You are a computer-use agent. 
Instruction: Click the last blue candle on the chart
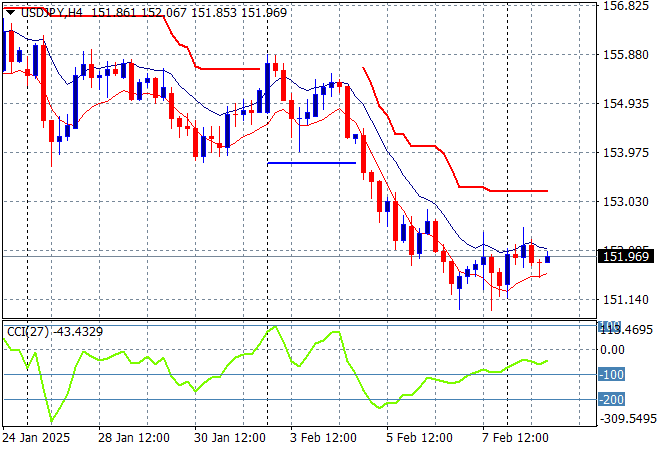(x=547, y=259)
